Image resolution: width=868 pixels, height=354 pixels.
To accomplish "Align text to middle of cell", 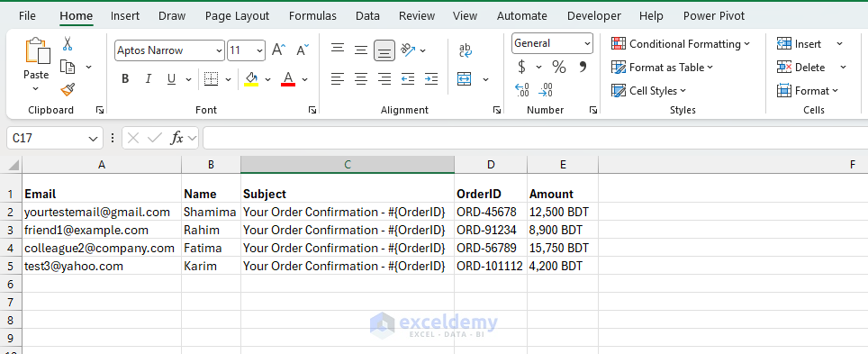I will point(361,50).
